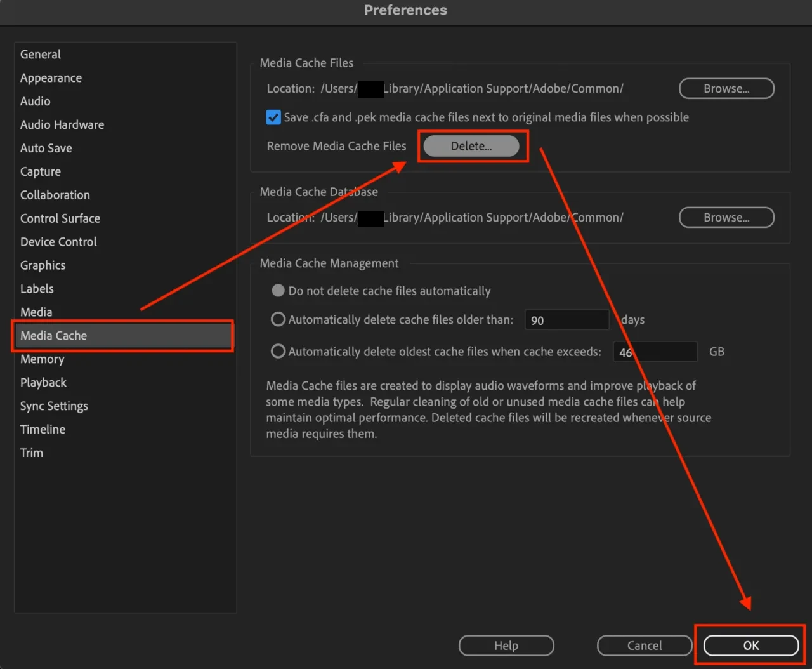Open Help for preferences
Screen dimensions: 812x669
(506, 646)
